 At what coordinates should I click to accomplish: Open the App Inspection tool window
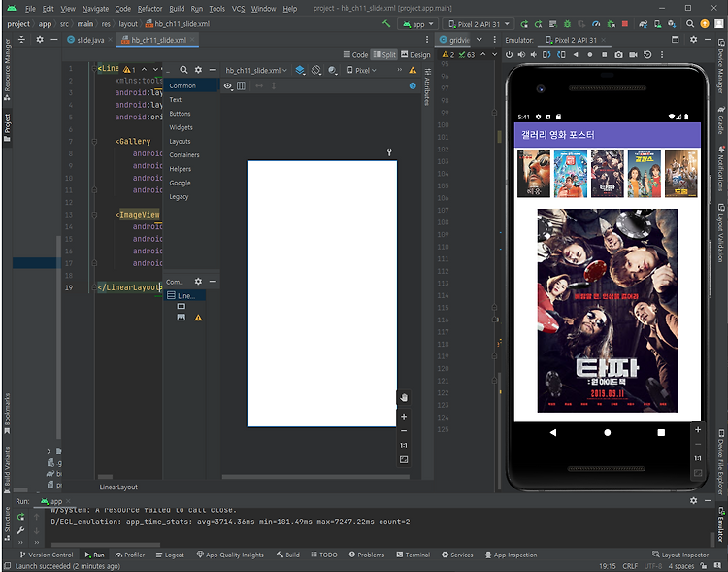pyautogui.click(x=511, y=555)
